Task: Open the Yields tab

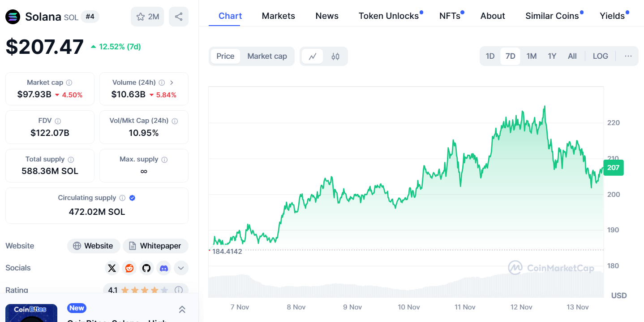Action: pyautogui.click(x=612, y=16)
